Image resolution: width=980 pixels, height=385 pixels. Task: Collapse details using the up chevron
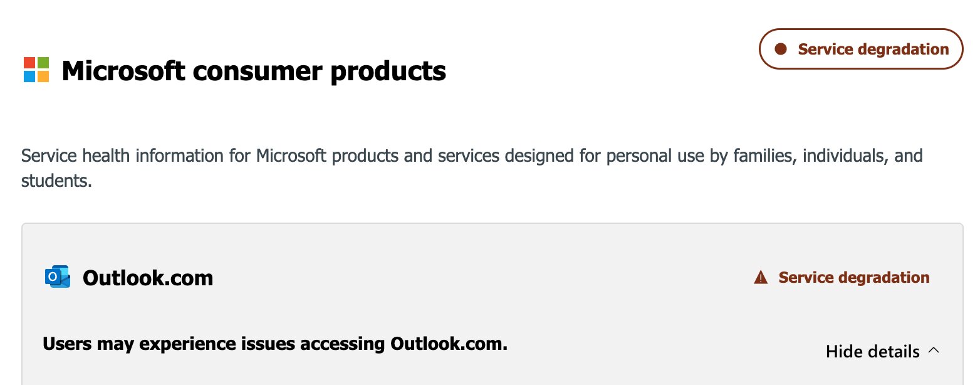pyautogui.click(x=934, y=351)
